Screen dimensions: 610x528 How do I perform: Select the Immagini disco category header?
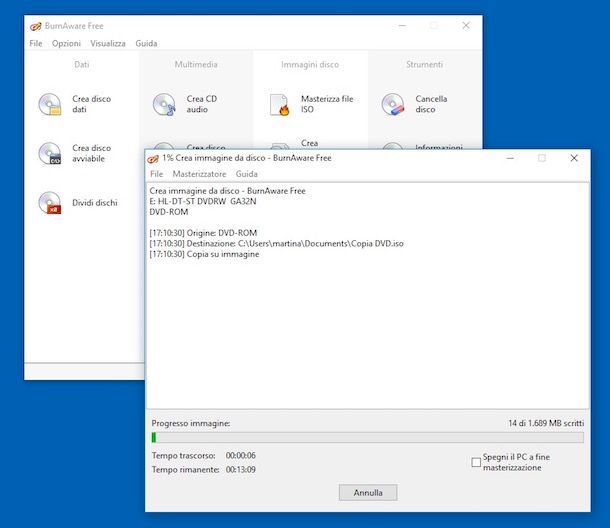[x=310, y=65]
